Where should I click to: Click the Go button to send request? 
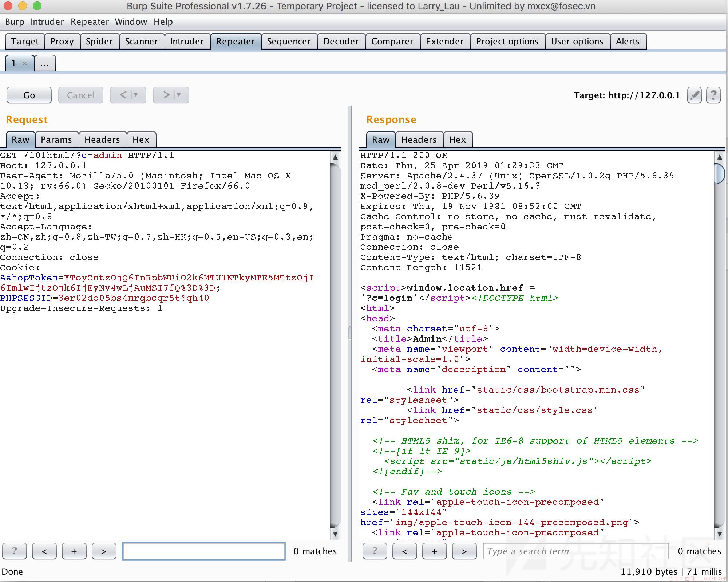click(29, 95)
